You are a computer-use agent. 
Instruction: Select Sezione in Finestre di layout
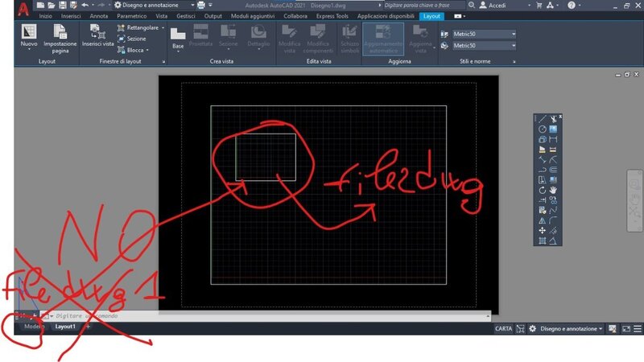(132, 39)
